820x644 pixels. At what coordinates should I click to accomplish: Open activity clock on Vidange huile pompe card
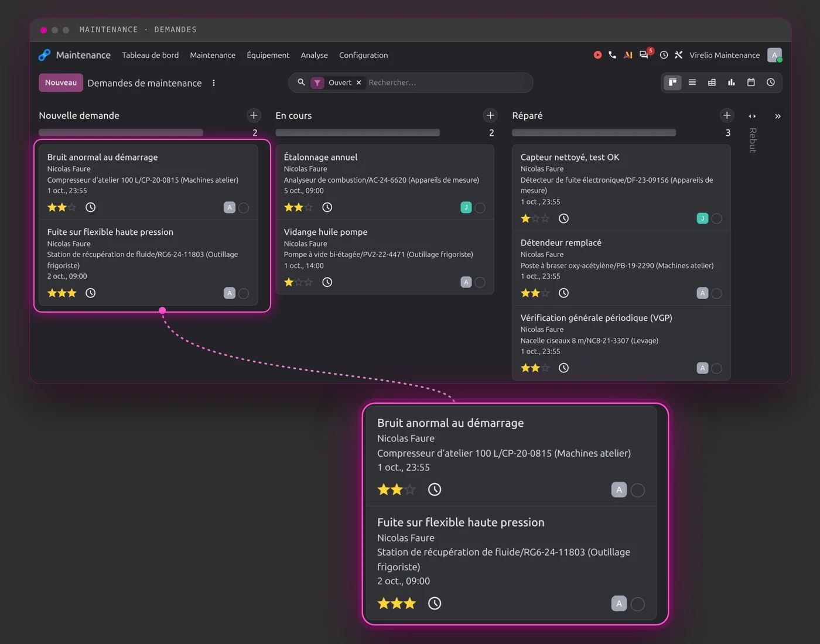tap(327, 282)
